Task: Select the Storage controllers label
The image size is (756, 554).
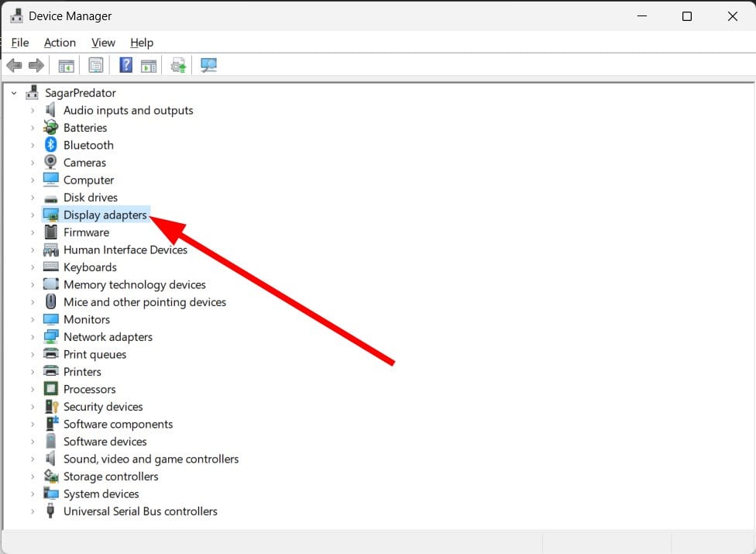Action: pos(111,476)
